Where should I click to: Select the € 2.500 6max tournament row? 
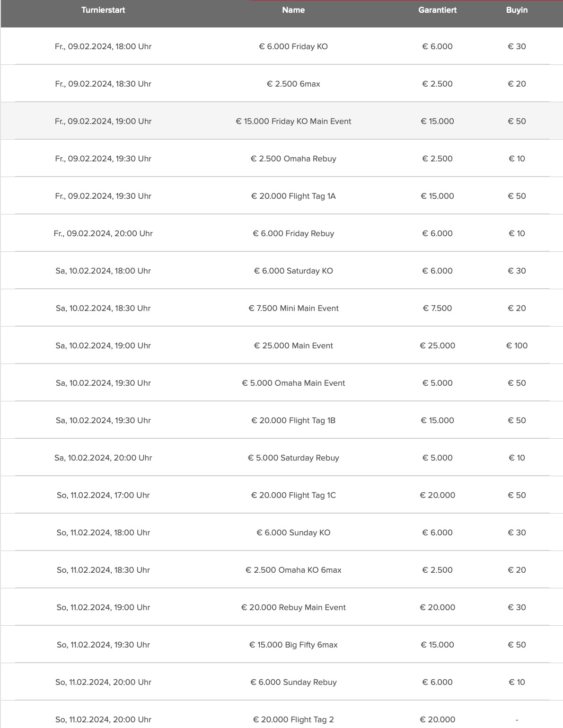tap(293, 84)
